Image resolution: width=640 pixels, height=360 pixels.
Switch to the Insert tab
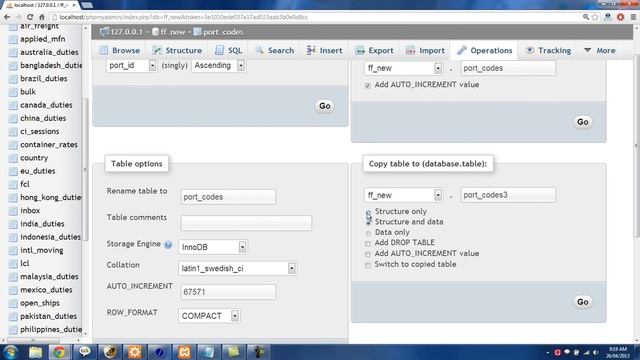coord(324,51)
